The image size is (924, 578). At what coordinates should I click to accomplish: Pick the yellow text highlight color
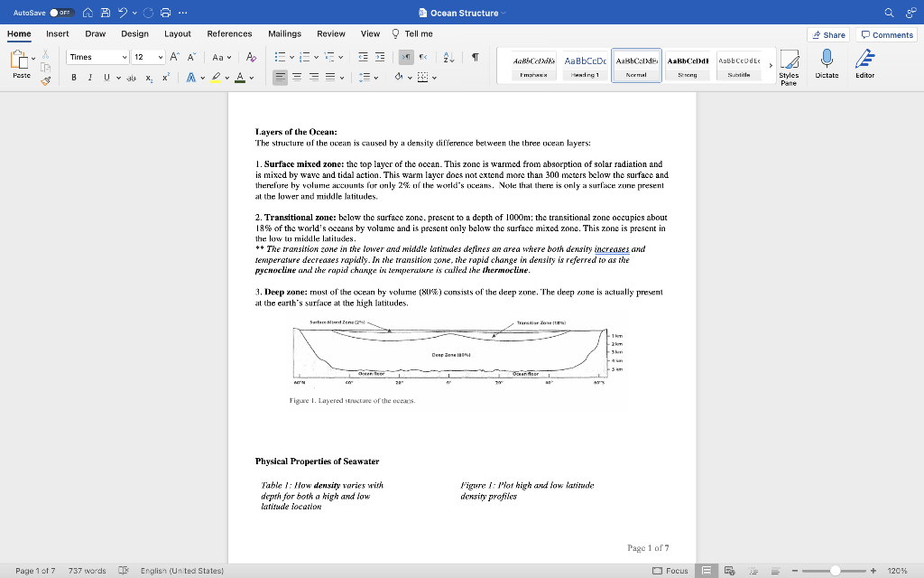217,78
